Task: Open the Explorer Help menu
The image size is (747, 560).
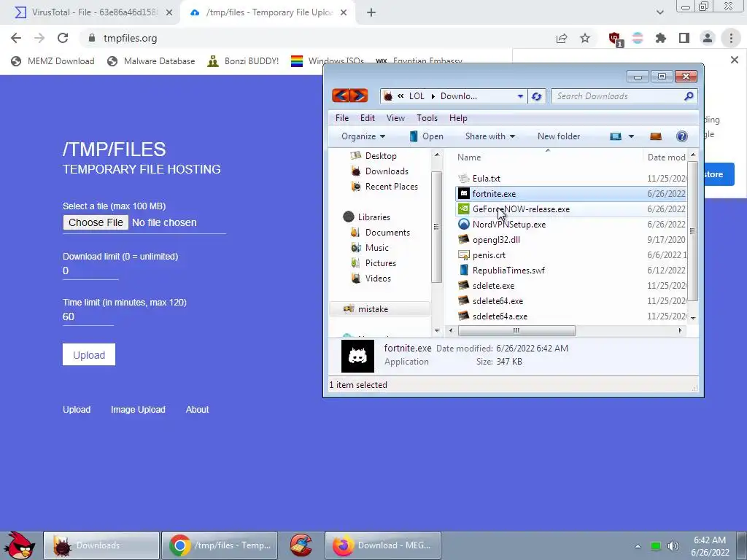Action: pos(458,118)
